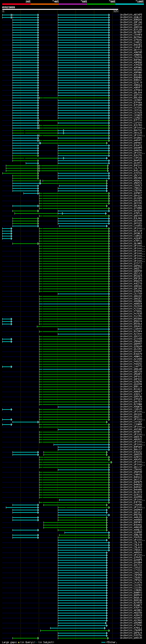Select hit label UniRef100_C0HE21
Image resolution: width=146 pixels, height=644 pixels.
(x=131, y=42)
